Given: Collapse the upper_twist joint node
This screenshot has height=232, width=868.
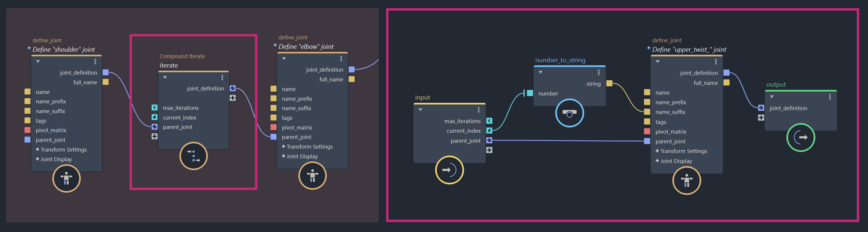Looking at the screenshot, I should pyautogui.click(x=657, y=62).
